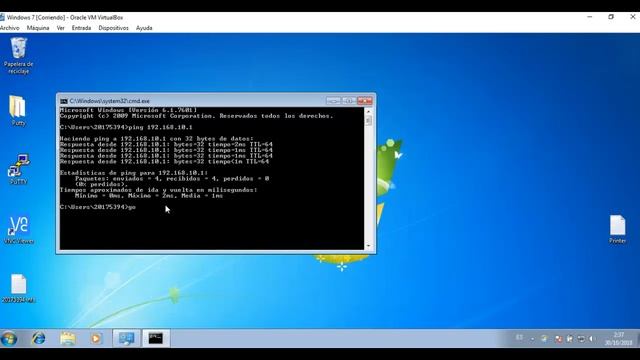Select the Printer file on the desktop
Screen dimensions: 640x360
(617, 229)
